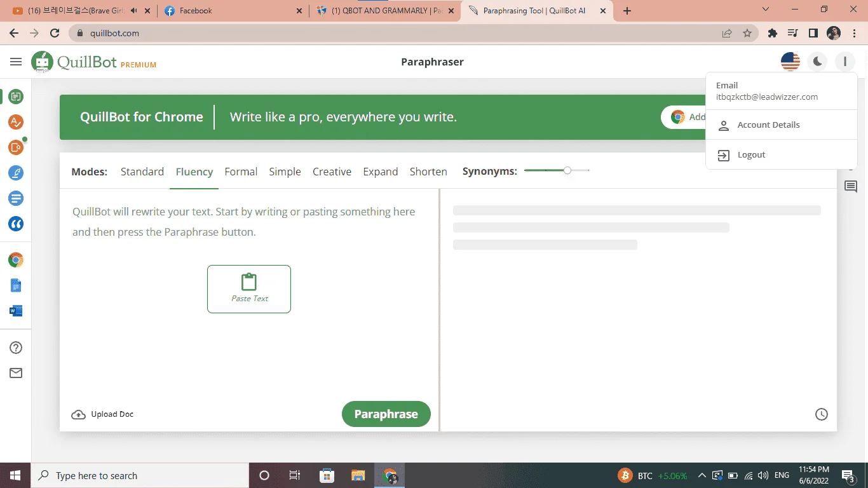Open a new browser tab
The height and width of the screenshot is (488, 868).
tap(627, 11)
